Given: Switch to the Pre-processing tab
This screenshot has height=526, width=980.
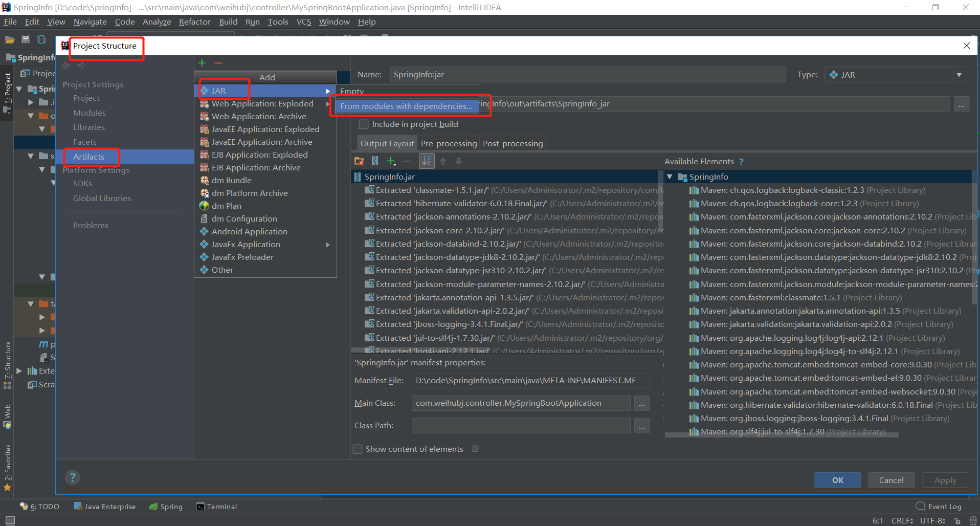Looking at the screenshot, I should (449, 144).
